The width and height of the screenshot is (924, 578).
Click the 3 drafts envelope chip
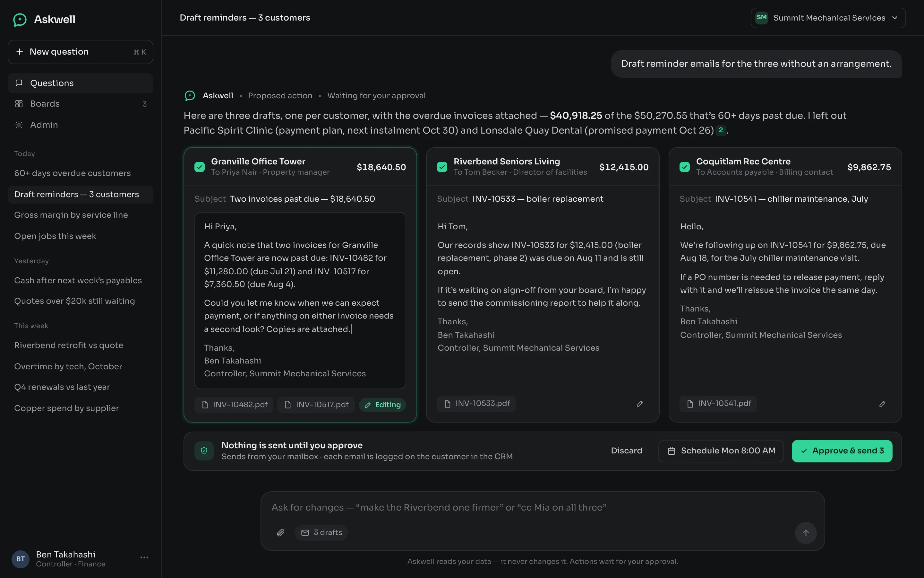(321, 532)
